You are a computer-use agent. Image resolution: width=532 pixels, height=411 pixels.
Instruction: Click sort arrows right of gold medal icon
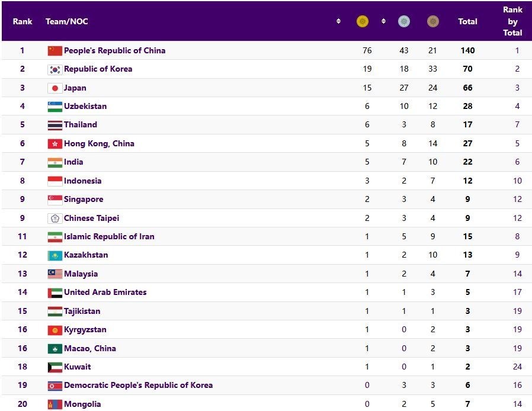click(383, 21)
